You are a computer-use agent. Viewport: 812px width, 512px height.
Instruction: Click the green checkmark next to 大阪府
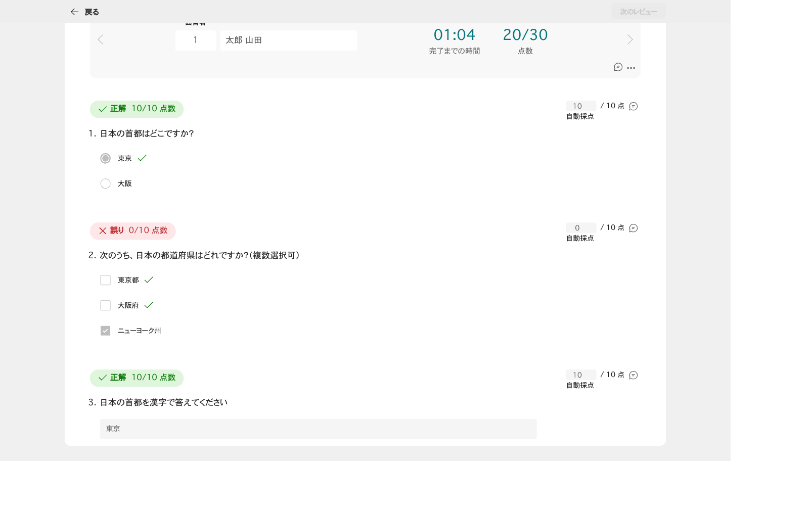149,305
